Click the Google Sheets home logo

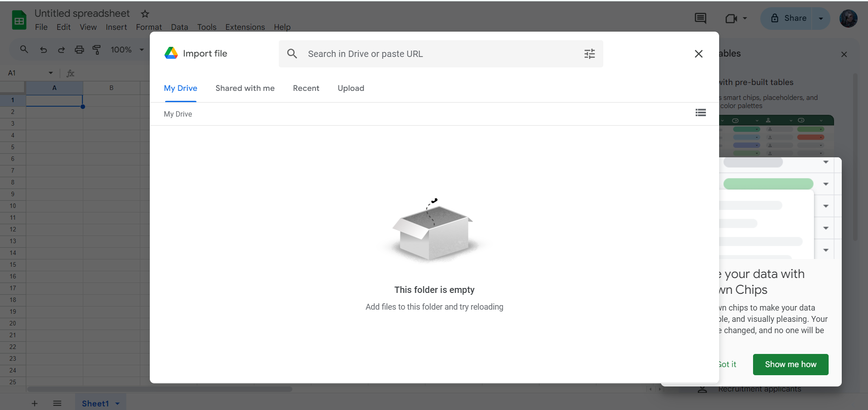click(x=19, y=20)
